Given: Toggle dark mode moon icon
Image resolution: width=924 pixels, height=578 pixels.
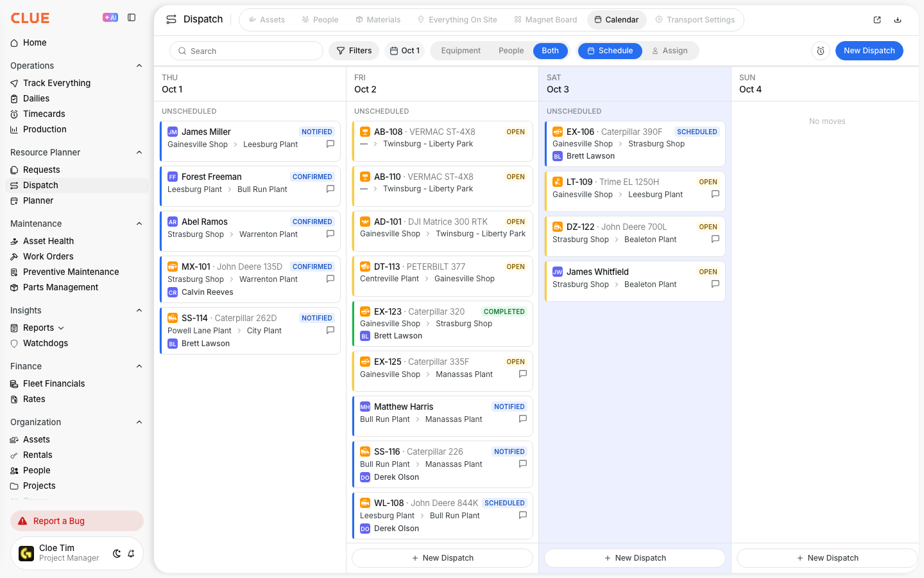Looking at the screenshot, I should [x=117, y=553].
